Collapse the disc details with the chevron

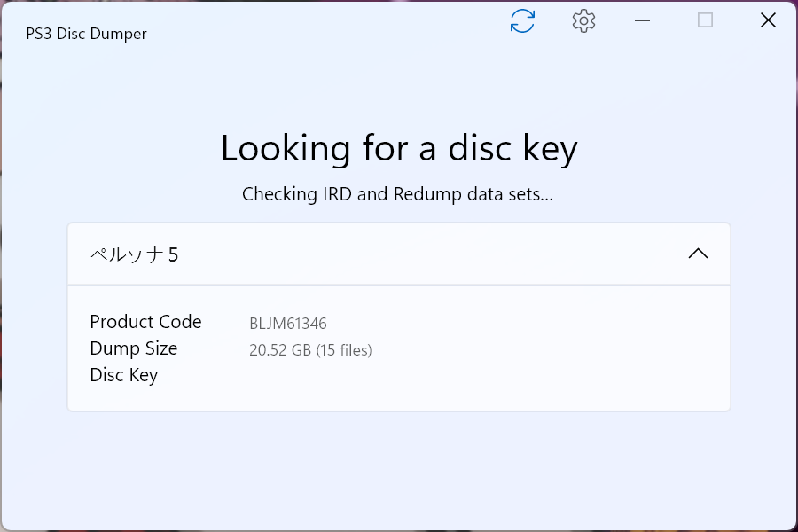pos(699,254)
